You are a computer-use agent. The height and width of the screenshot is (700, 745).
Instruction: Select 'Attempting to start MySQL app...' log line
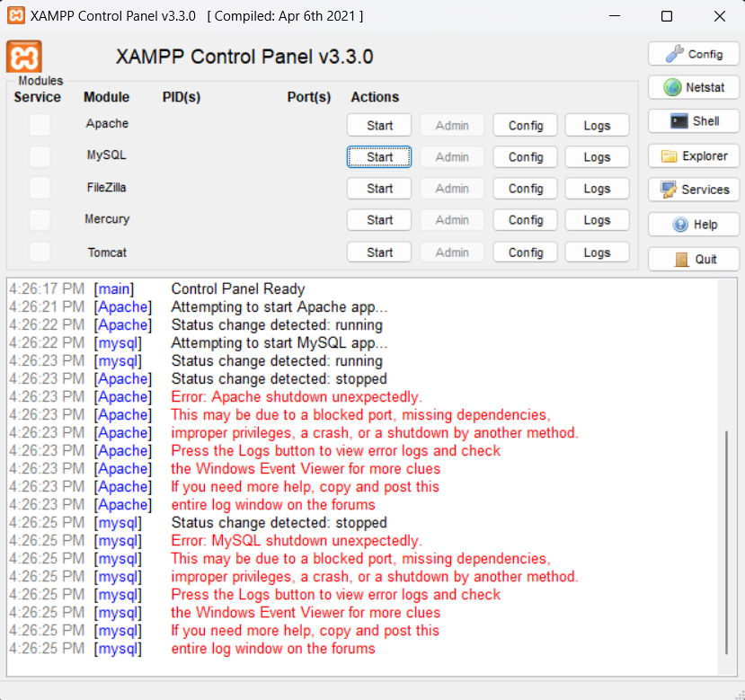point(279,343)
